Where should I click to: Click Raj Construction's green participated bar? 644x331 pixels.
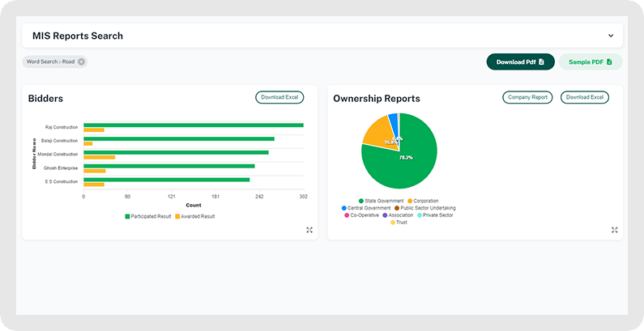193,125
